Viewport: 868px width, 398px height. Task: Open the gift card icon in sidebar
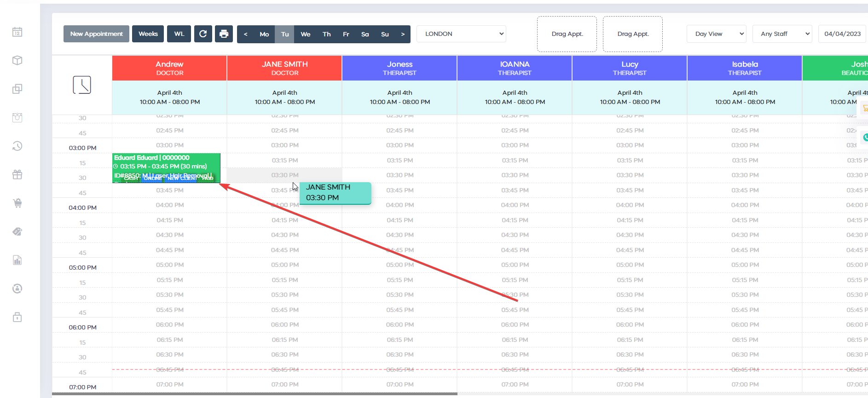click(x=17, y=174)
